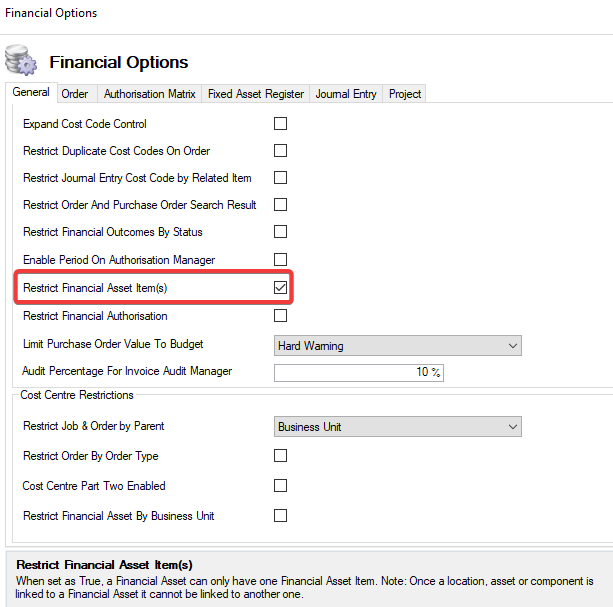Click the Financial Options gear icon
The width and height of the screenshot is (613, 607).
coord(21,61)
